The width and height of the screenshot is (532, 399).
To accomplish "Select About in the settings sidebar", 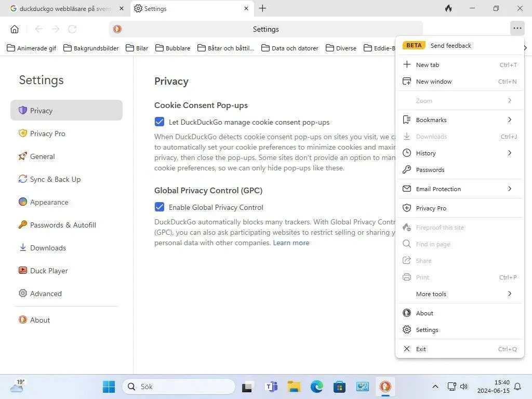I will tap(66, 320).
